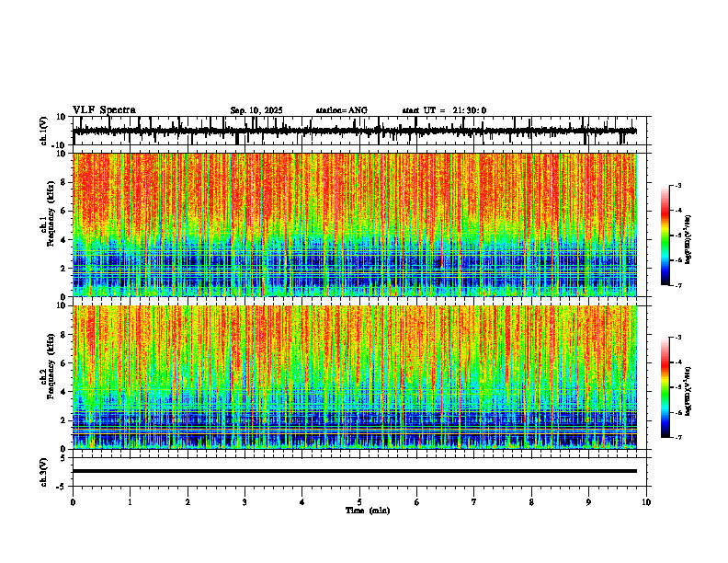
Task: Click the "-3" label on ch.1 colorbar
Action: [x=677, y=185]
